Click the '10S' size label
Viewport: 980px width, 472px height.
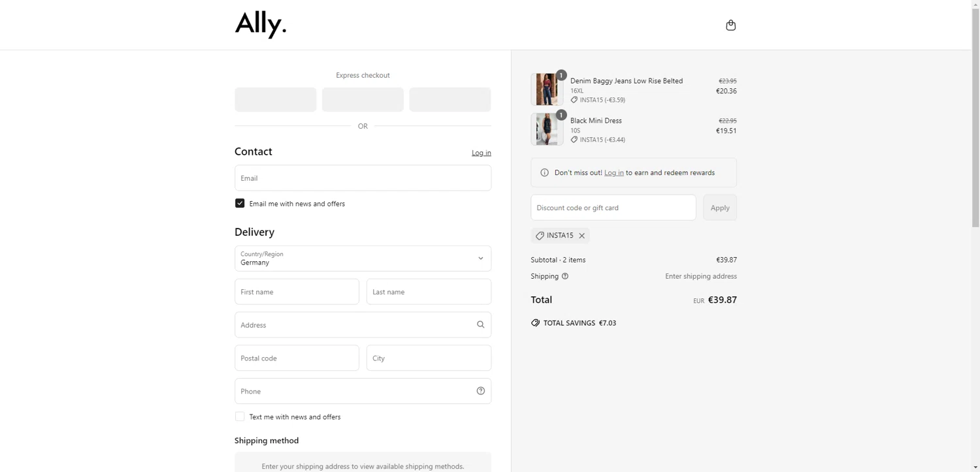pyautogui.click(x=575, y=131)
